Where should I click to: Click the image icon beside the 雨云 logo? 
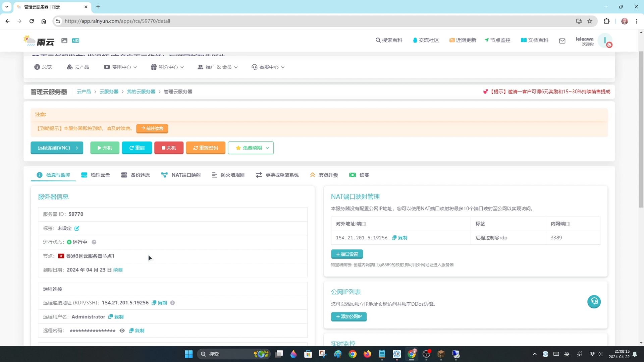[x=64, y=41]
